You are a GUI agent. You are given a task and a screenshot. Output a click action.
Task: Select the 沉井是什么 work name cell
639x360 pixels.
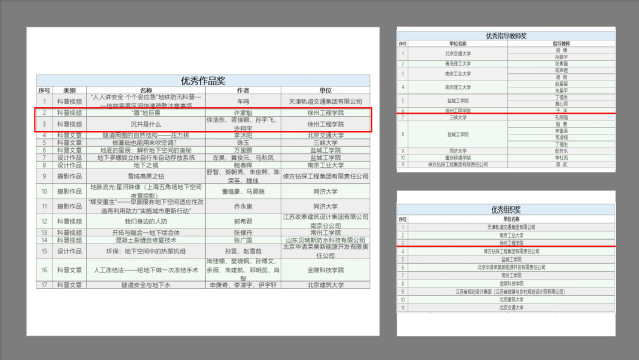pyautogui.click(x=145, y=124)
